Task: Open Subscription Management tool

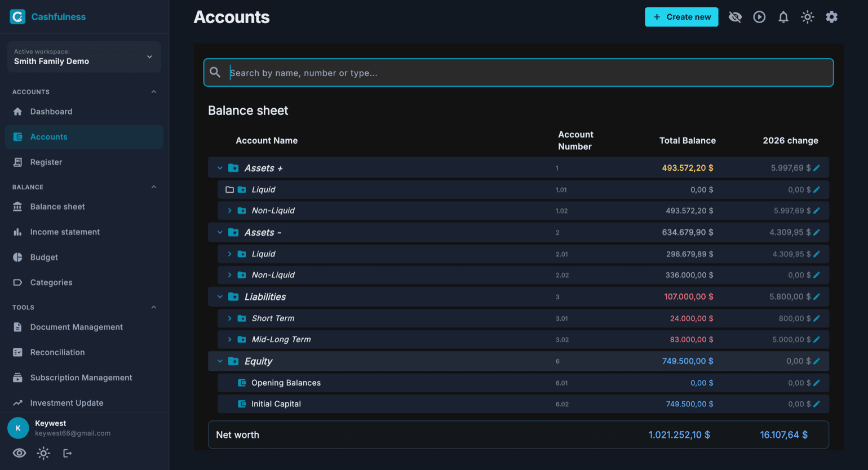Action: tap(84, 378)
